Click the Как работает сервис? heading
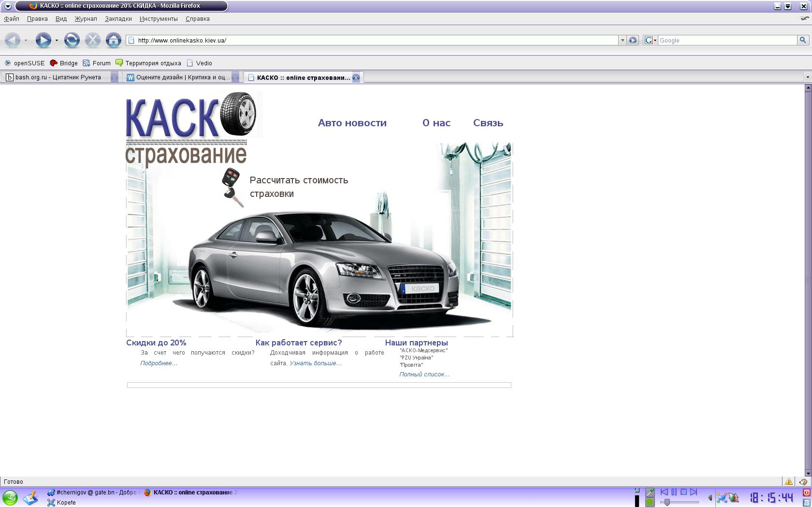The height and width of the screenshot is (508, 812). [299, 343]
